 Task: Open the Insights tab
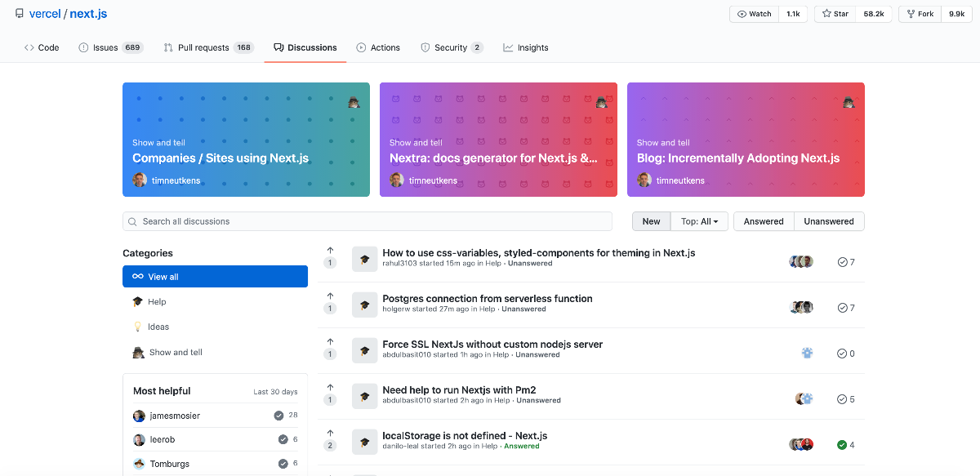(x=526, y=47)
